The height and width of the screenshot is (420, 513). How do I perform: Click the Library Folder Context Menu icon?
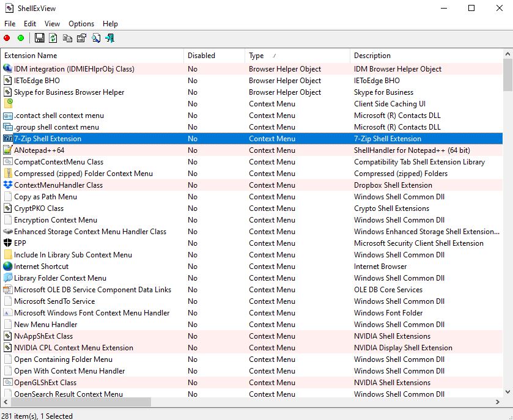(7, 278)
